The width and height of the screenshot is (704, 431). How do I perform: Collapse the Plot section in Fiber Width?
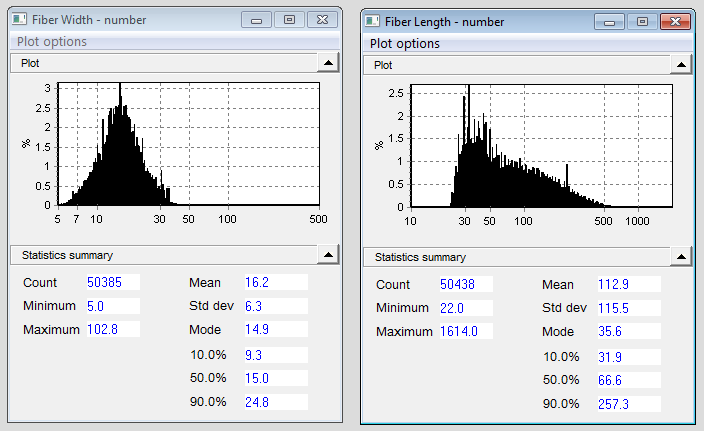pos(327,63)
